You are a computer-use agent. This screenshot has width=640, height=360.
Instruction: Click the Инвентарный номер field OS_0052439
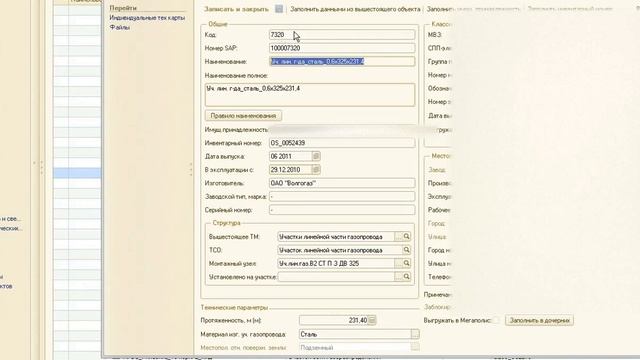pos(342,143)
